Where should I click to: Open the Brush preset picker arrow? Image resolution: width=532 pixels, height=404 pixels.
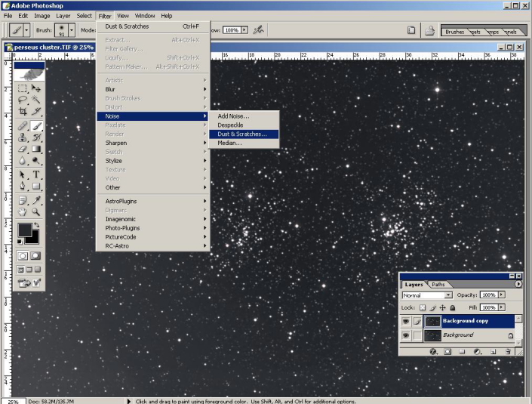pyautogui.click(x=71, y=30)
